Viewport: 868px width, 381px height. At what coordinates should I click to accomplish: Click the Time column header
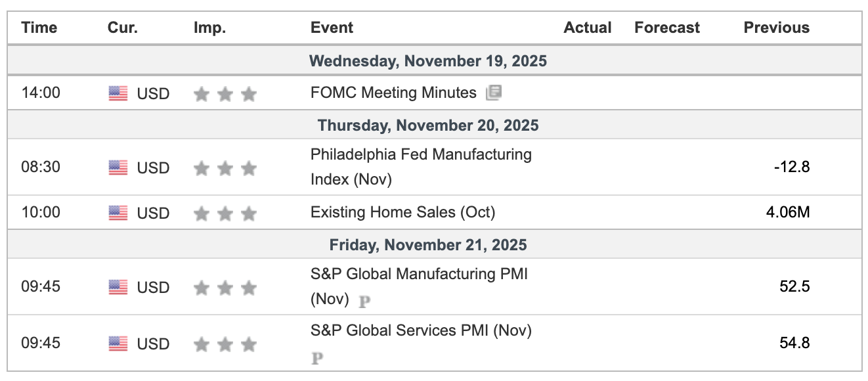(x=39, y=28)
